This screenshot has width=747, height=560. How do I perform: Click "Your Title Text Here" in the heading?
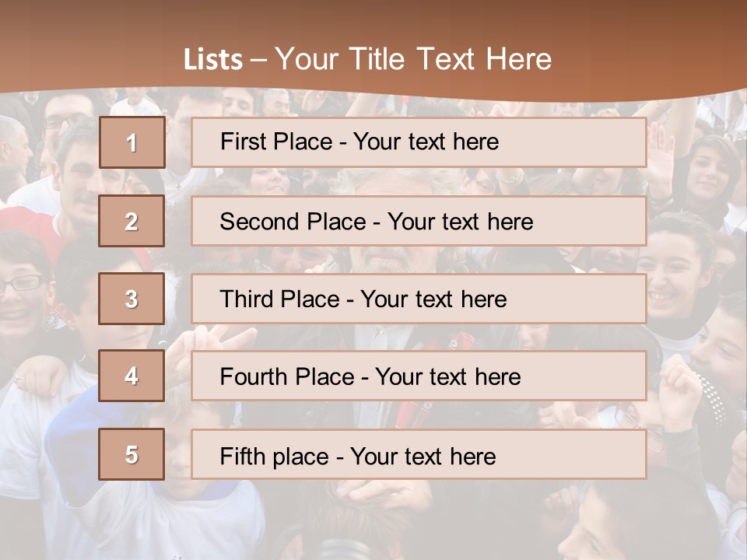click(413, 59)
